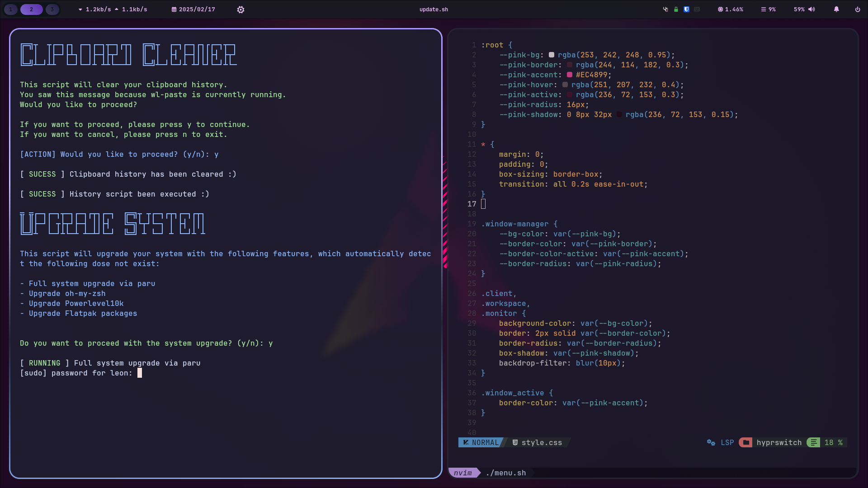The image size is (868, 488).
Task: Click the sudo password prompt cursor
Action: (140, 373)
